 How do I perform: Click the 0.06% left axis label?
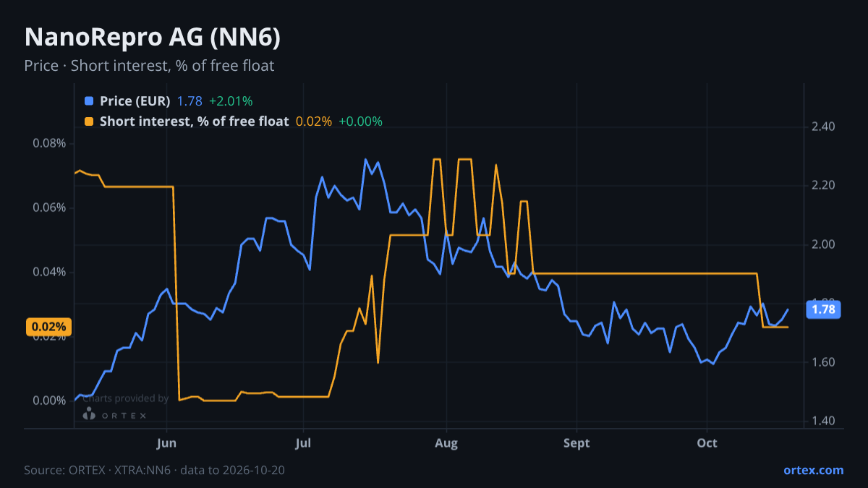tap(49, 207)
